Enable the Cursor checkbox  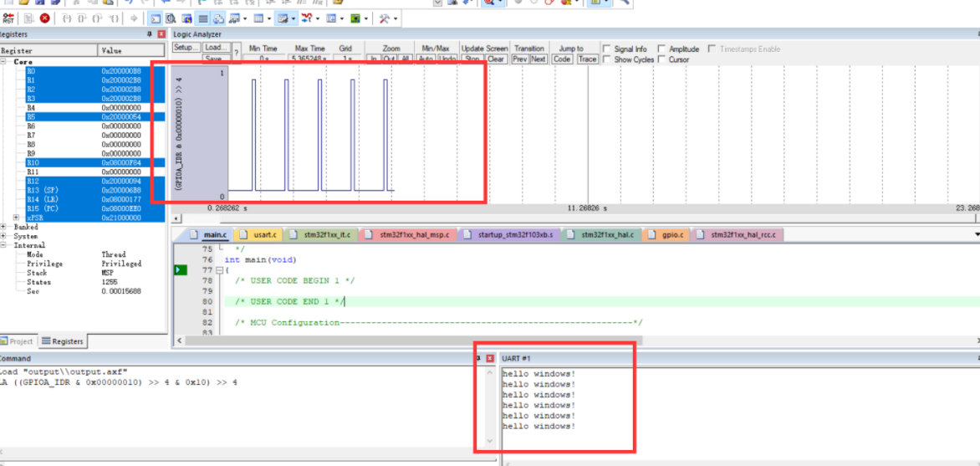click(x=661, y=59)
